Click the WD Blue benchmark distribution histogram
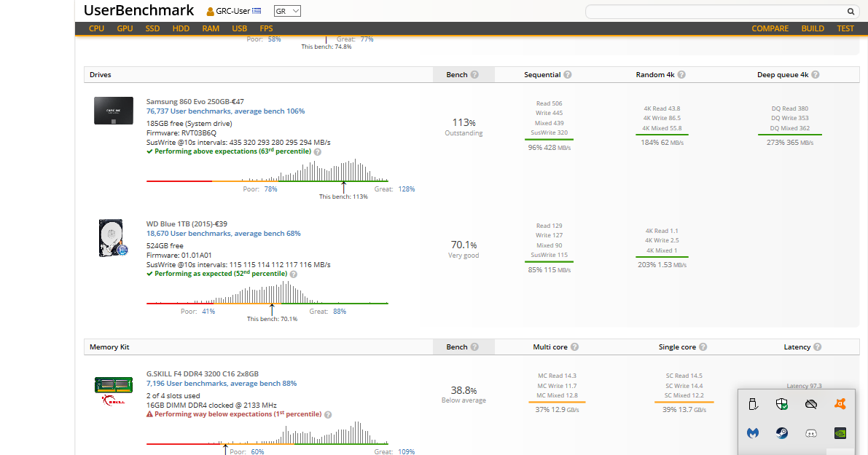 pyautogui.click(x=267, y=293)
